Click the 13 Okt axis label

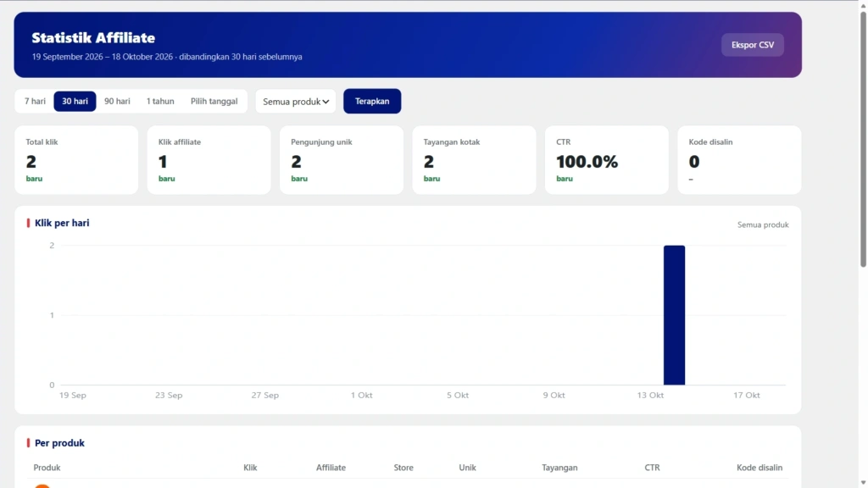tap(650, 395)
